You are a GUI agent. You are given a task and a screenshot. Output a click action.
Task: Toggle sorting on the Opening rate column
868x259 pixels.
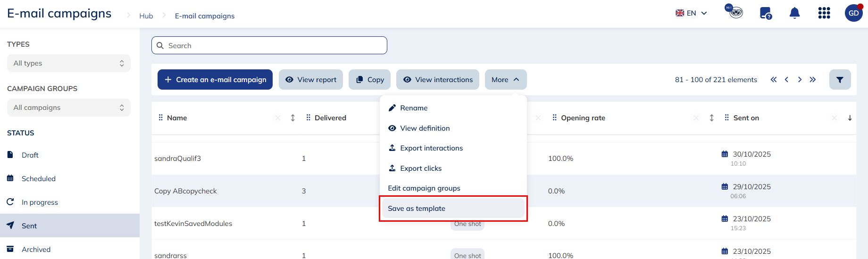coord(711,118)
